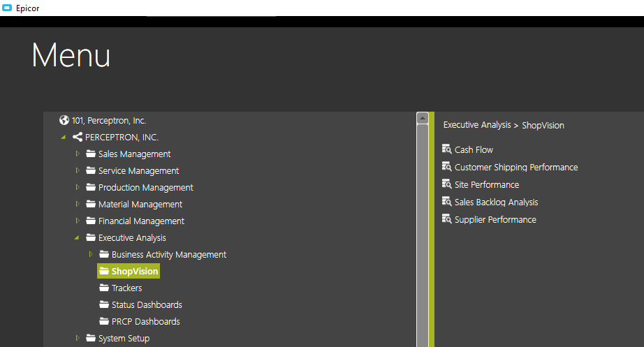Click the PRCP Dashboards folder icon
The width and height of the screenshot is (644, 347).
(104, 321)
